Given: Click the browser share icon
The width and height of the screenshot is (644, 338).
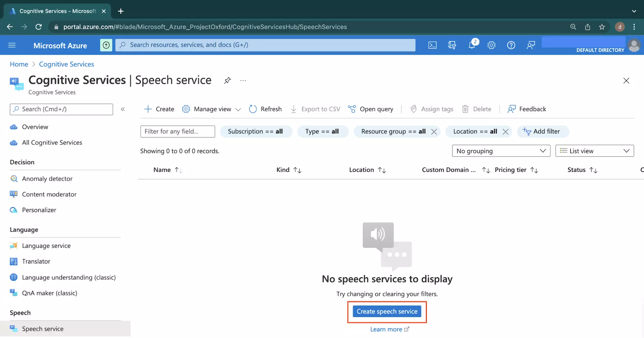Looking at the screenshot, I should 587,27.
